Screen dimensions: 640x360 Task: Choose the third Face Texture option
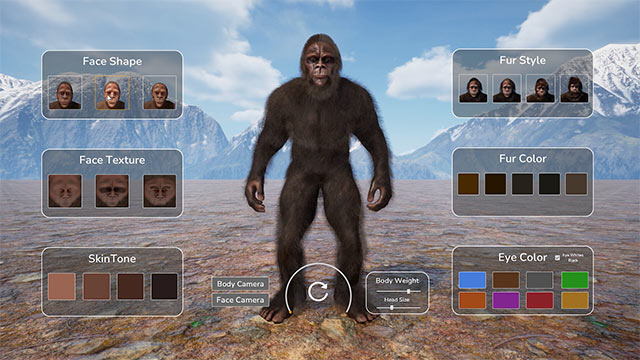pyautogui.click(x=160, y=191)
